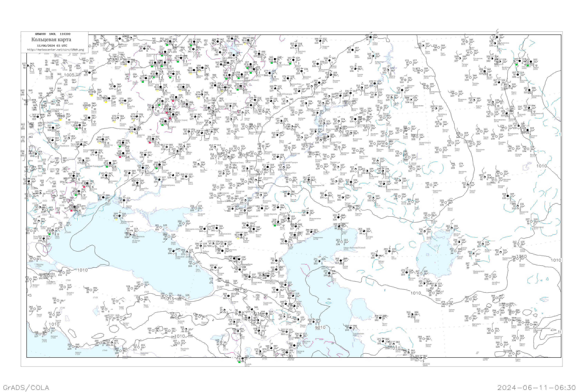Image resolution: width=588 pixels, height=392 pixels.
Task: Click the station circle above Актау 38111
Action: (329, 273)
